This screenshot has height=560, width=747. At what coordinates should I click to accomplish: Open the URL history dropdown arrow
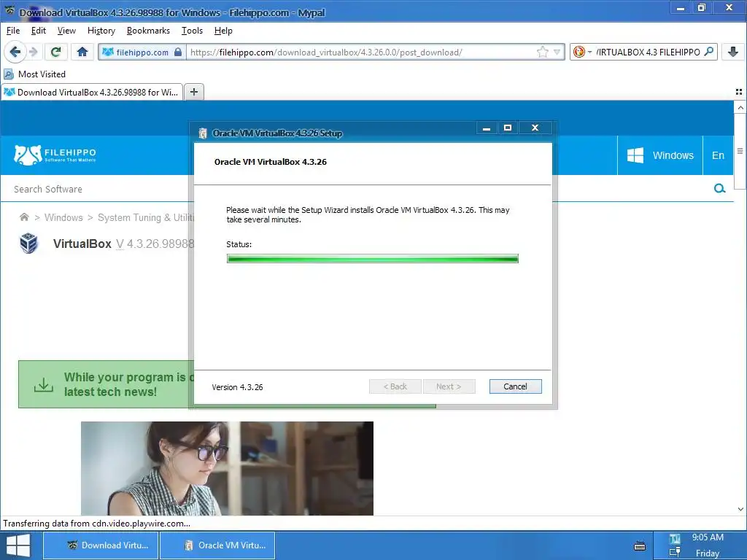pyautogui.click(x=557, y=52)
